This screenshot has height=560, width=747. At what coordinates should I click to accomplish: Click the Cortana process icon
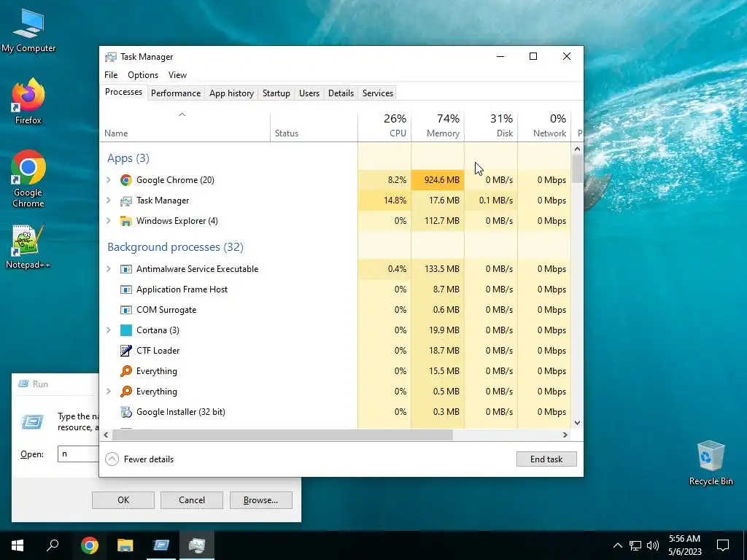[125, 330]
